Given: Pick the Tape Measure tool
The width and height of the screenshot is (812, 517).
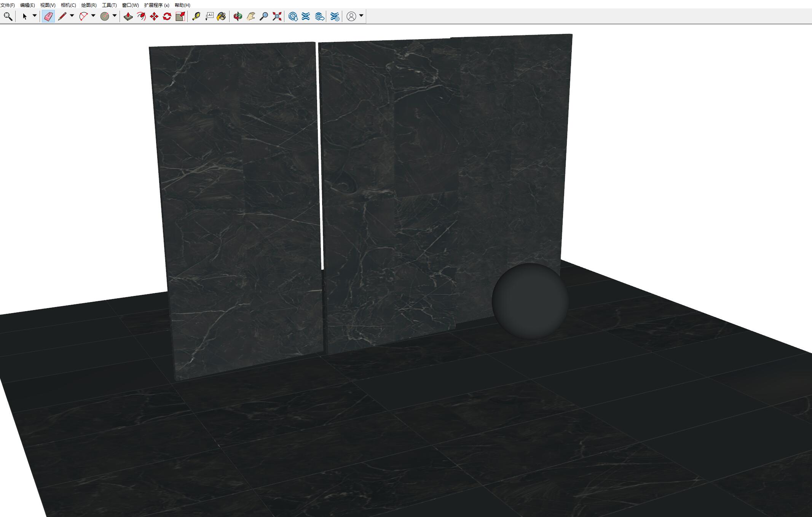Looking at the screenshot, I should (x=196, y=16).
